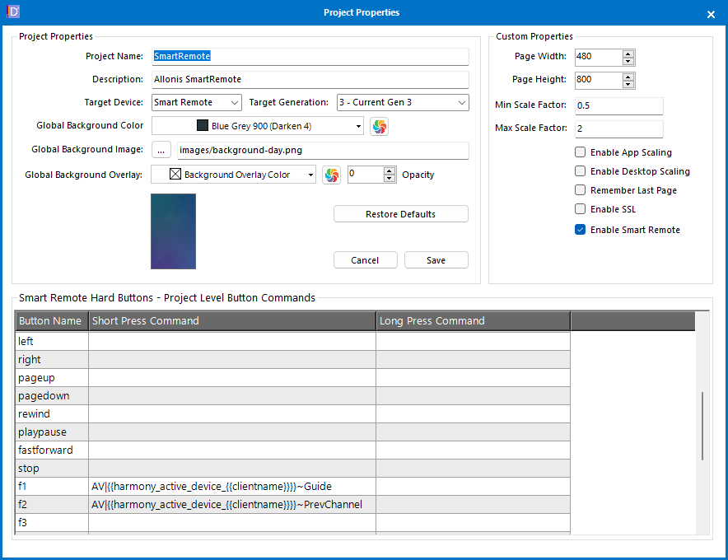728x560 pixels.
Task: Edit the Min Scale Factor field
Action: (619, 105)
